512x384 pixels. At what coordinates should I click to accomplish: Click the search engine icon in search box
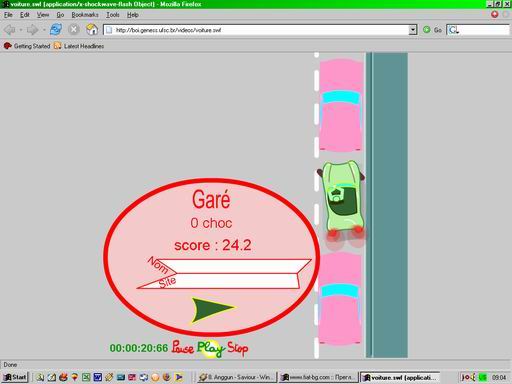click(x=453, y=30)
